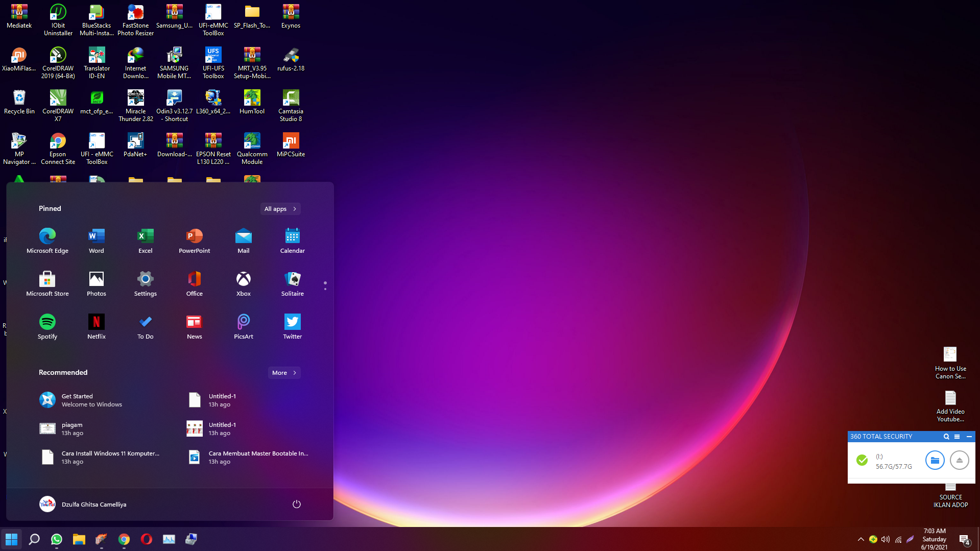980x551 pixels.
Task: Select Camtasia Studio 8 desktop icon
Action: coord(291,106)
